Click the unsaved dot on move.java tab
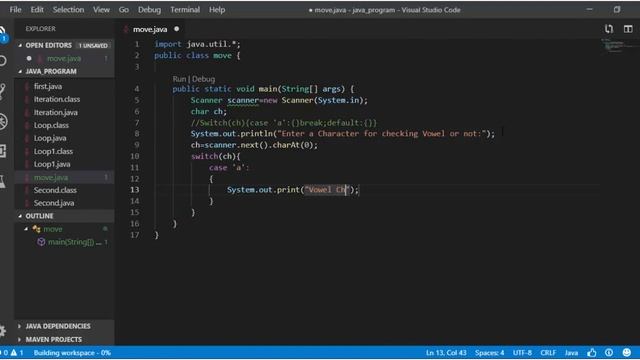 point(176,29)
